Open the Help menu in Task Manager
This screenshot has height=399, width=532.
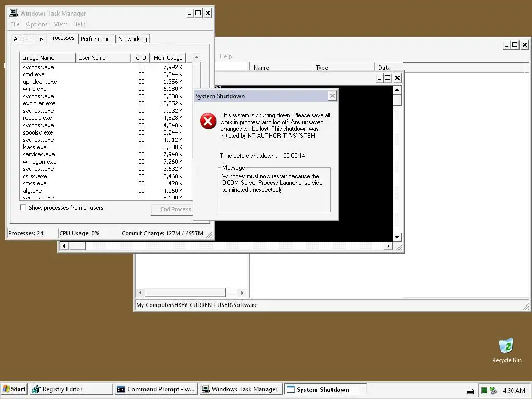pos(79,24)
